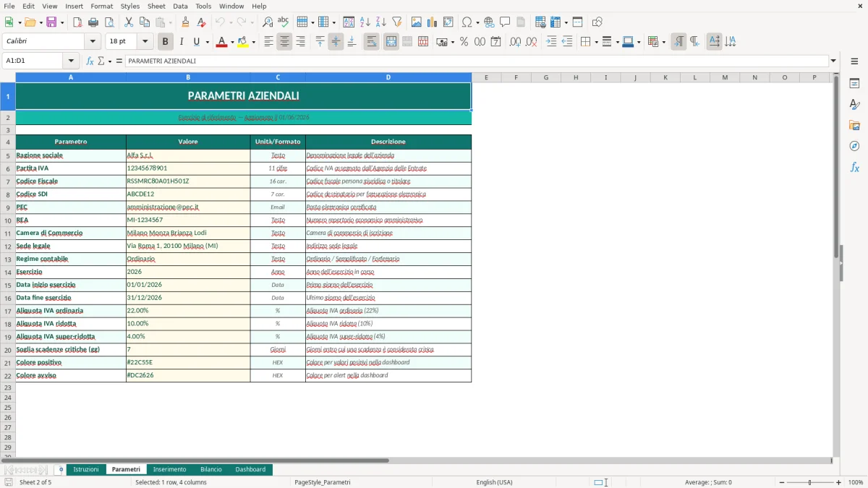This screenshot has height=488, width=868.
Task: Insert an image
Action: 417,22
